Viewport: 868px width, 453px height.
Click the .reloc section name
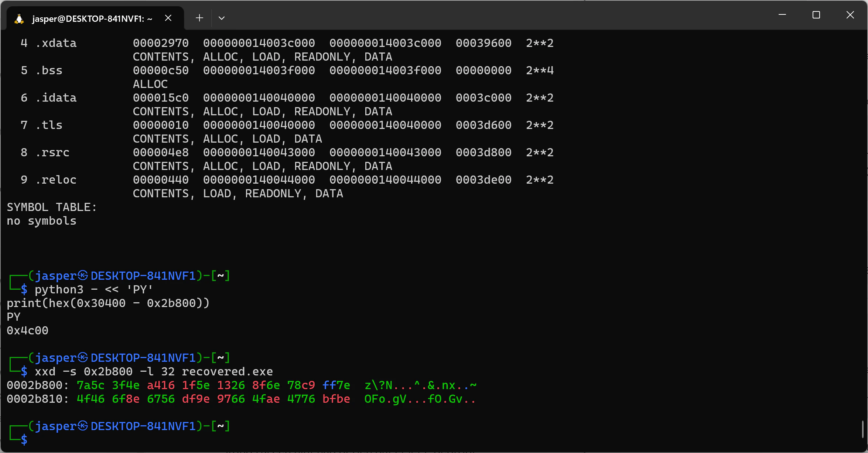(x=56, y=180)
